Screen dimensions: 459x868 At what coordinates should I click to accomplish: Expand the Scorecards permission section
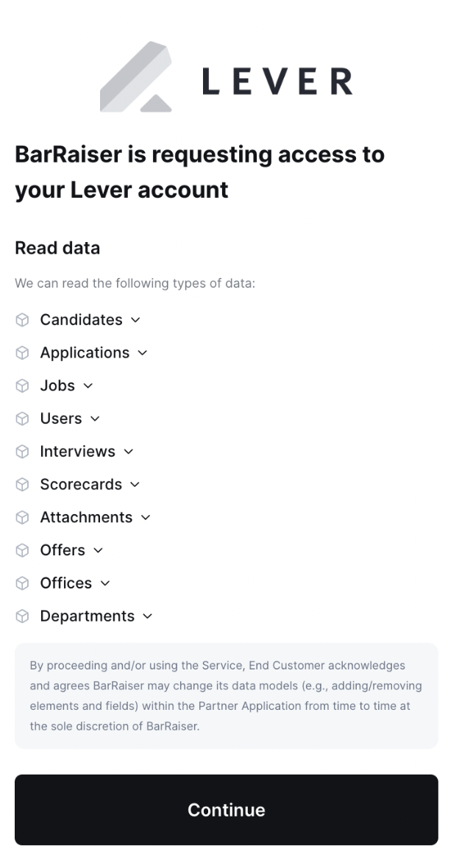click(x=134, y=484)
